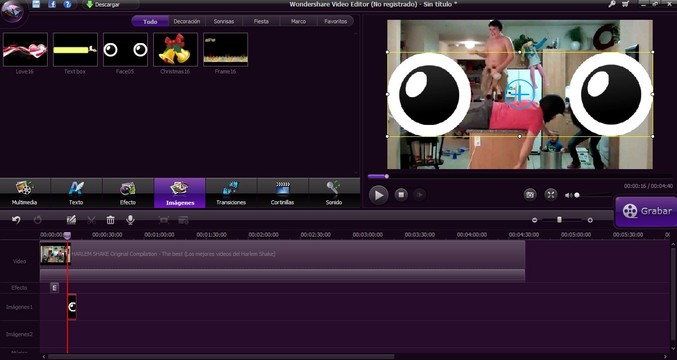Screen dimensions: 677x360
Task: Click the microphone voiceover icon
Action: point(130,220)
